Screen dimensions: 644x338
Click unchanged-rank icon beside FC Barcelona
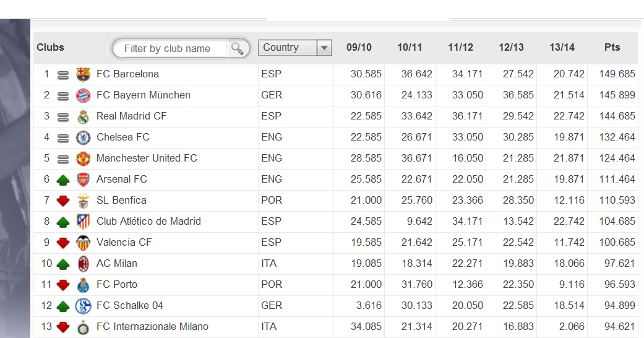click(x=63, y=76)
